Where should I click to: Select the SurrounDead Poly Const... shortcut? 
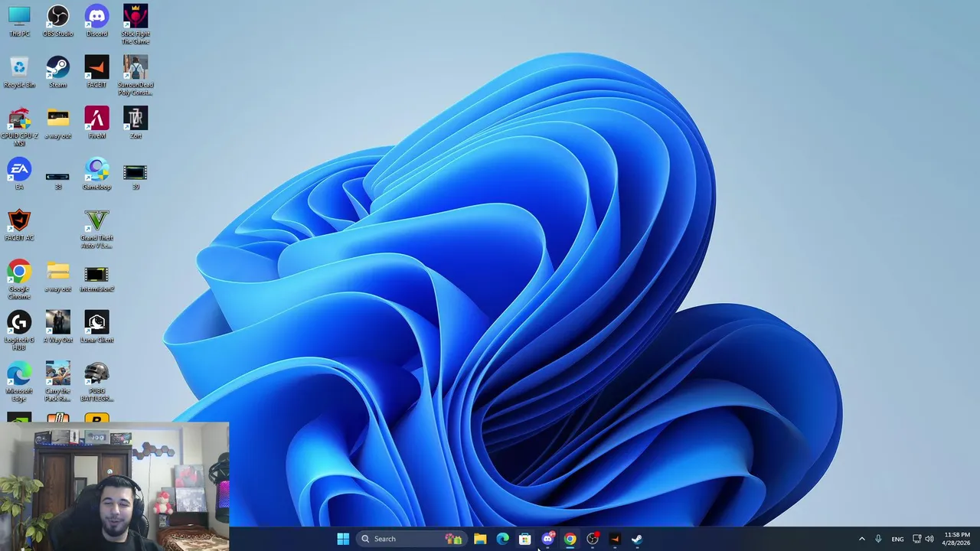[136, 76]
